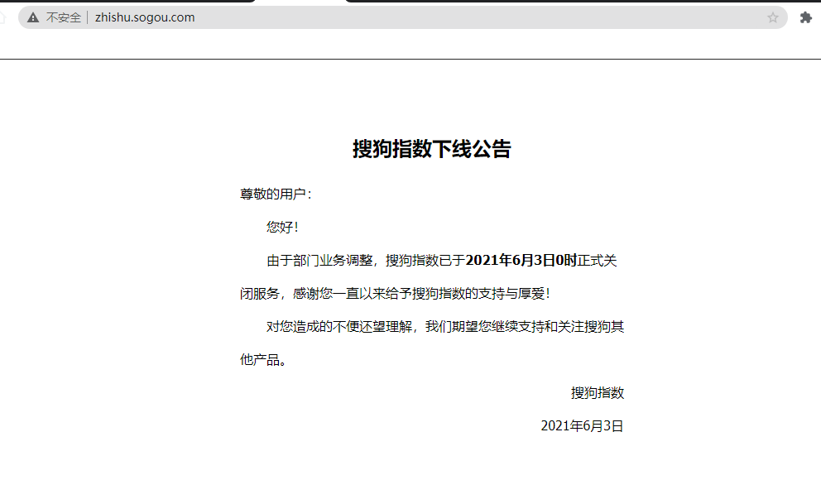This screenshot has width=821, height=504.
Task: Click the 尊敬的用户 greeting line
Action: click(276, 194)
